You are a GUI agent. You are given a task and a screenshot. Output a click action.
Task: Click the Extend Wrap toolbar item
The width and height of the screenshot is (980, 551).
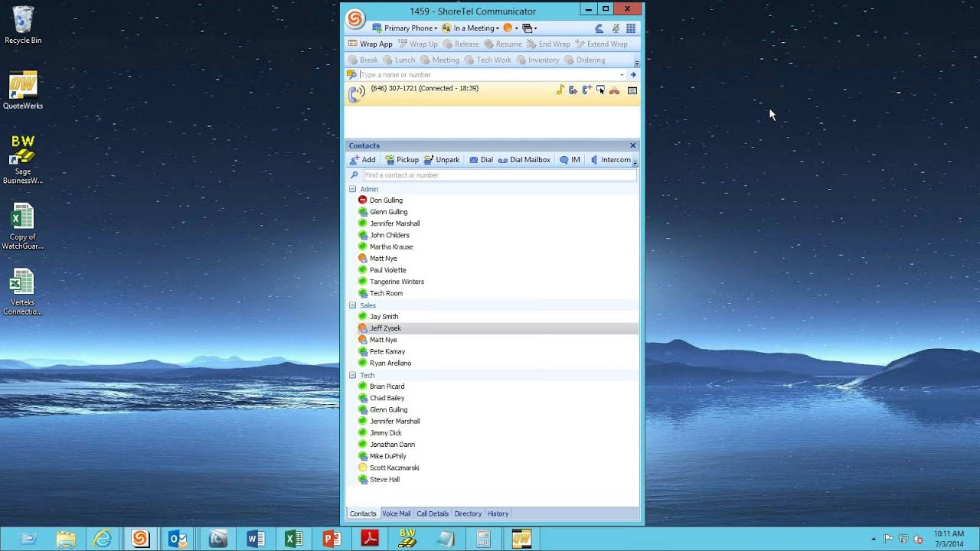601,44
